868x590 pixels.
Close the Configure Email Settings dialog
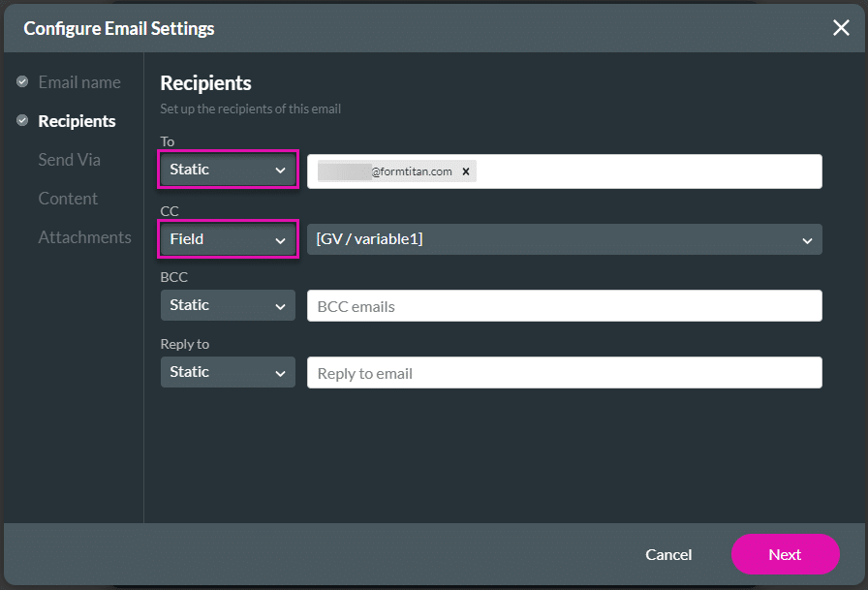[x=841, y=28]
